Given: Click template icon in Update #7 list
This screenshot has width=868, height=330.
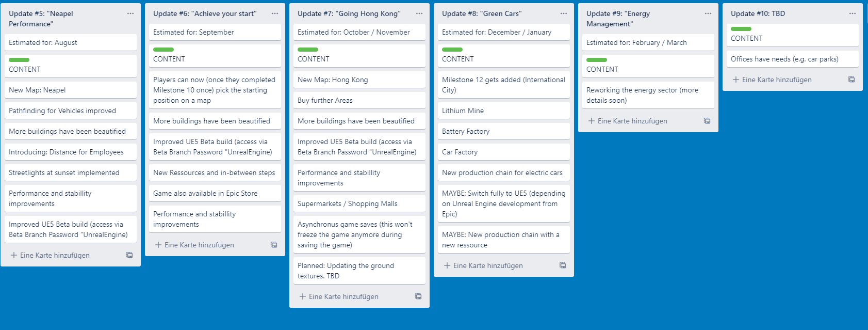Looking at the screenshot, I should click(x=418, y=296).
